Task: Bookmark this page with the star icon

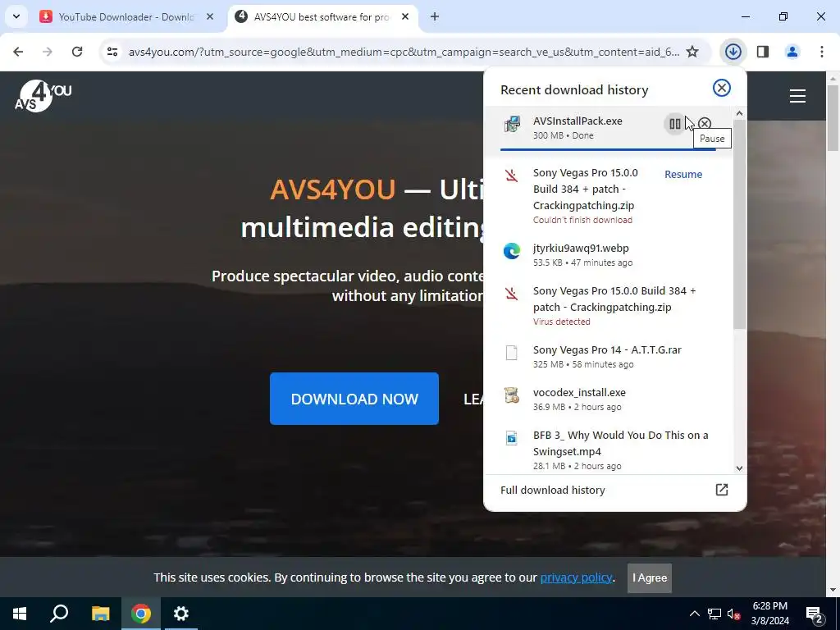Action: (x=692, y=52)
